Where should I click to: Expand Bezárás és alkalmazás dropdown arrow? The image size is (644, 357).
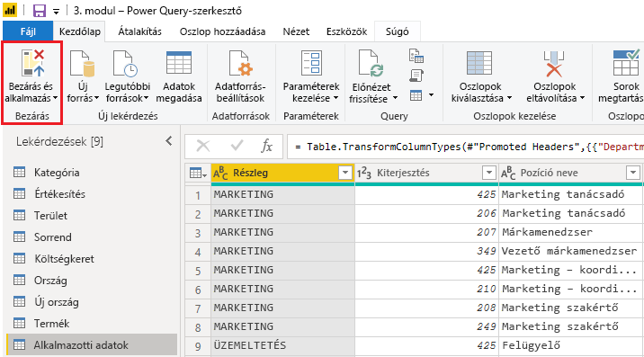click(x=56, y=99)
